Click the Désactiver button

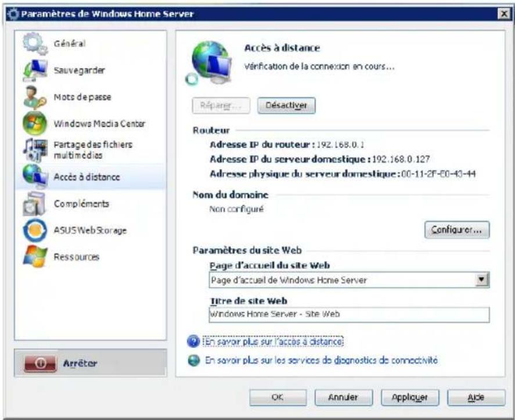(x=286, y=106)
